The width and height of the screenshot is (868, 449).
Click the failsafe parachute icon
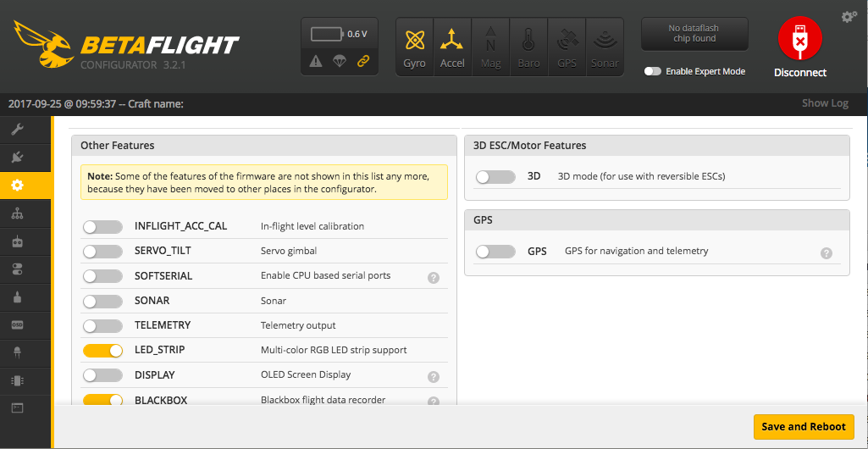(340, 62)
